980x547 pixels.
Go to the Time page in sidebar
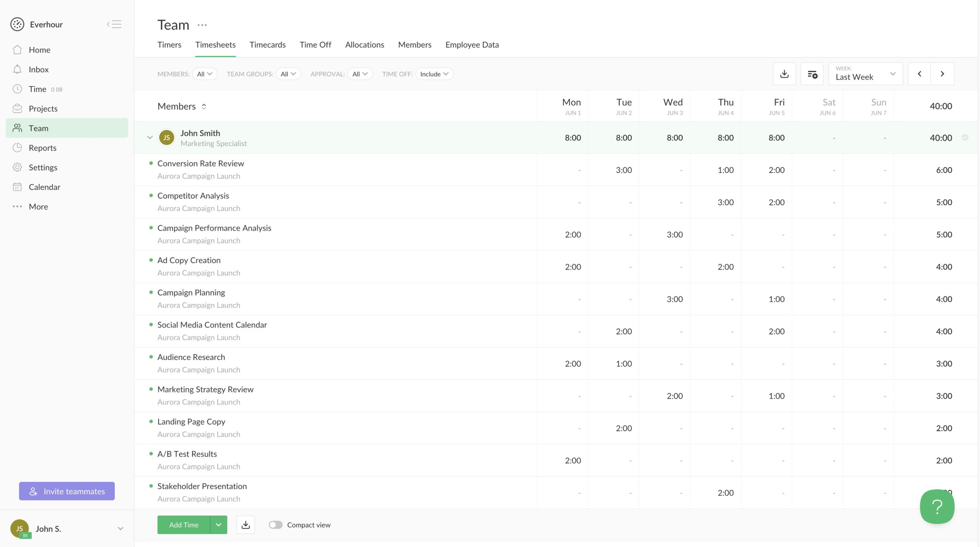coord(67,89)
